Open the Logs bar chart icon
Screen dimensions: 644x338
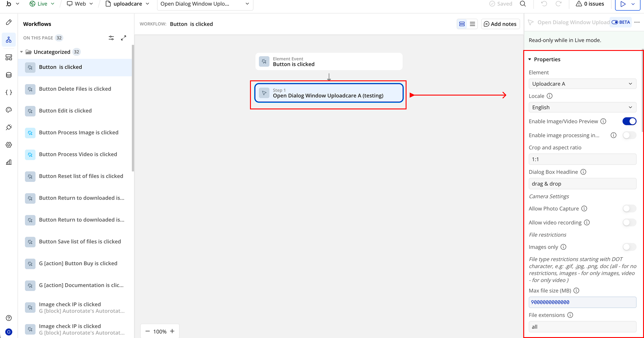(x=9, y=162)
